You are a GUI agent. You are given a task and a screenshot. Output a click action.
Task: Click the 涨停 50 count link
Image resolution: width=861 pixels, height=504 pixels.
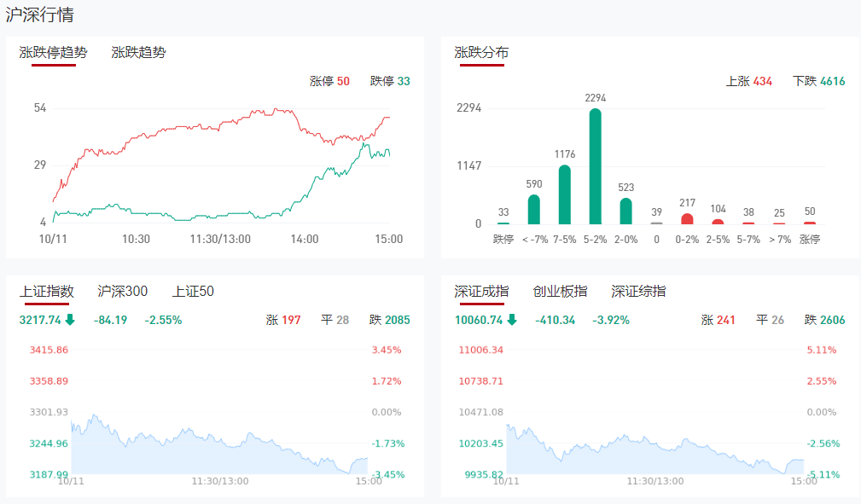329,82
